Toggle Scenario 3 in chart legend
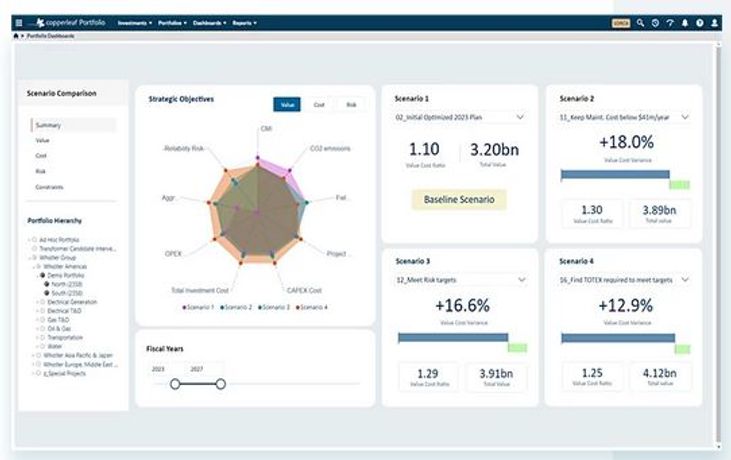 (274, 307)
